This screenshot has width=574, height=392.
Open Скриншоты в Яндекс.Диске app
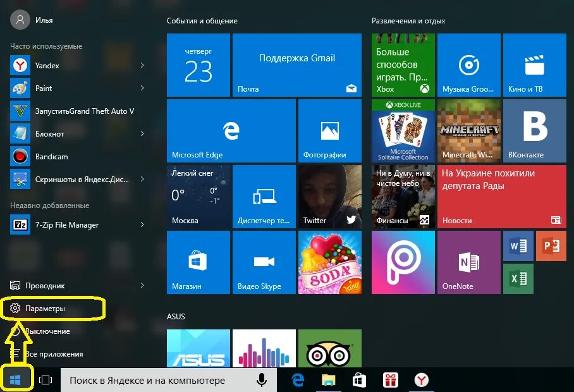pyautogui.click(x=77, y=180)
